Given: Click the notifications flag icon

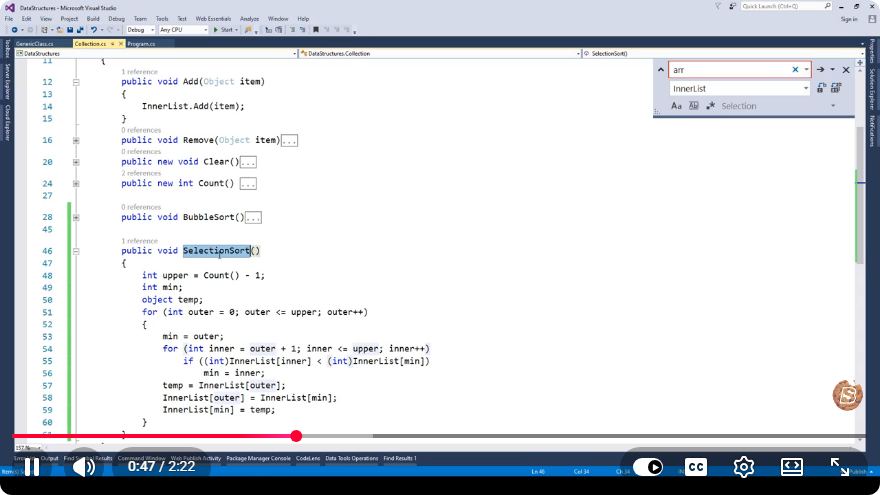Looking at the screenshot, I should click(718, 6).
